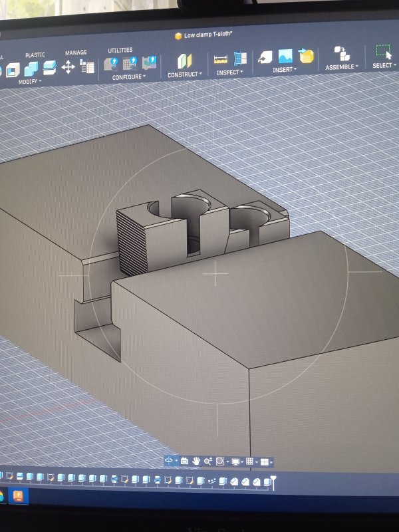
Task: Click the Shell modify icon
Action: pyautogui.click(x=13, y=70)
